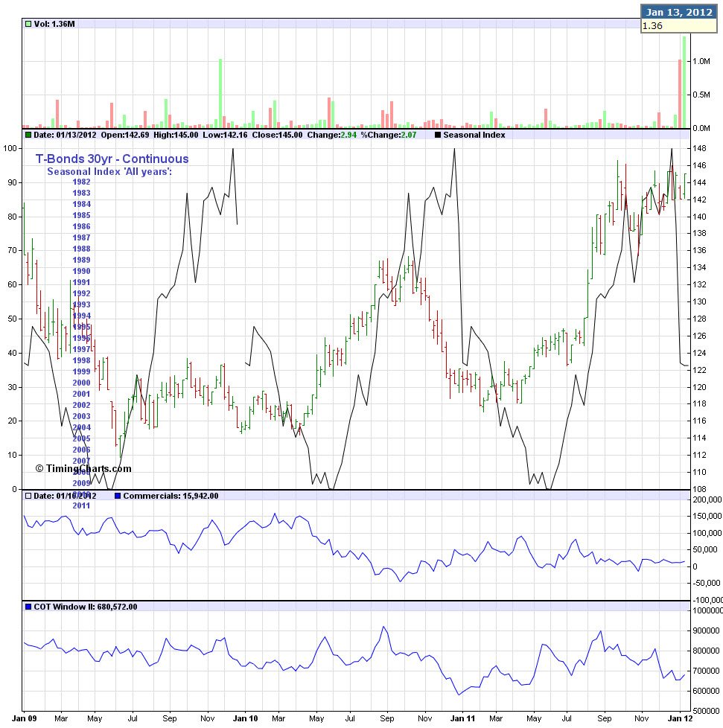Click the white Date legend square in Commercials panel
723x728 pixels.
pyautogui.click(x=28, y=496)
